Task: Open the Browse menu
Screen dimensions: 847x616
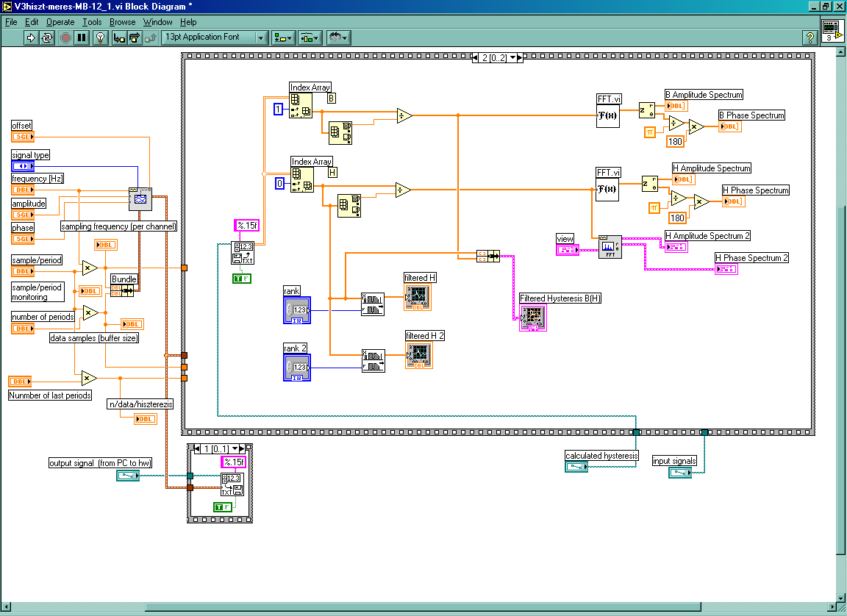Action: [123, 22]
